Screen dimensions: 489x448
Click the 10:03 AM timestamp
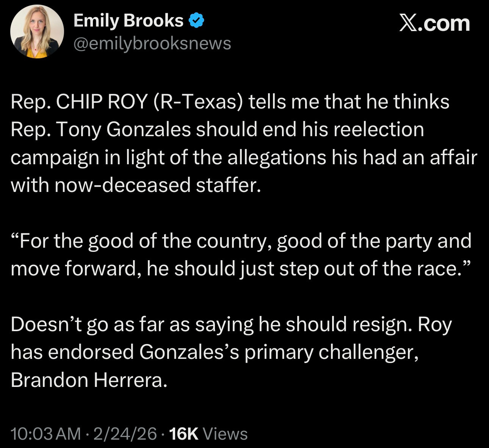click(x=46, y=434)
